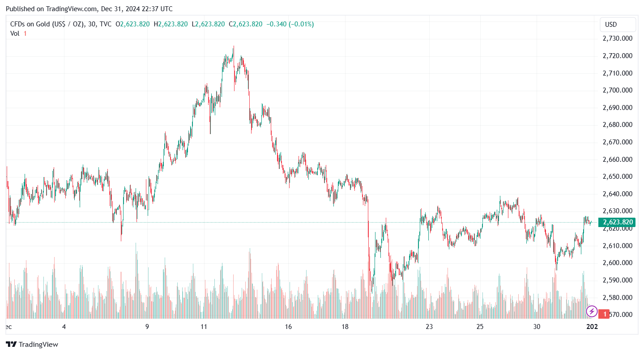This screenshot has height=354, width=644.
Task: Click the 2,580.000 price axis label
Action: [618, 298]
